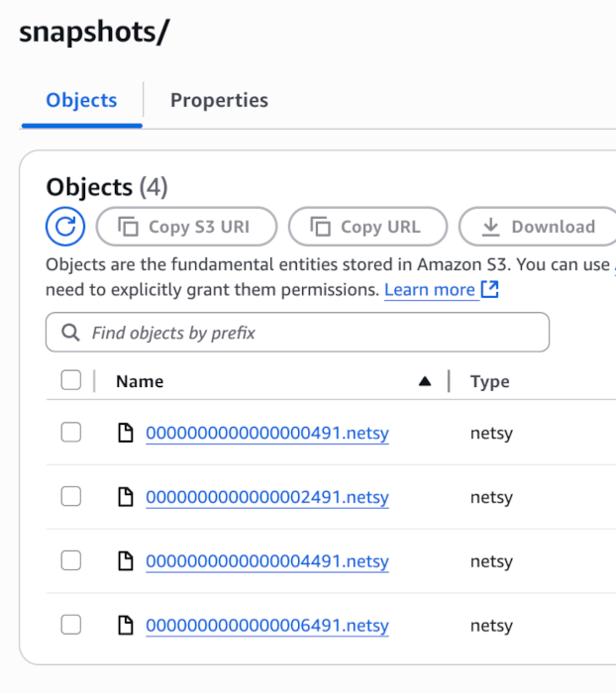Toggle the select-all checkbox in the header
Image resolution: width=616 pixels, height=693 pixels.
pyautogui.click(x=71, y=380)
